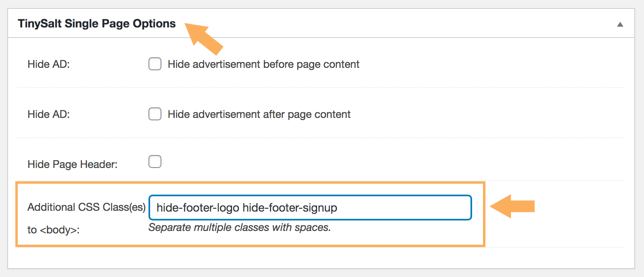Click the 'Hide advertisement before page content' label
This screenshot has width=644, height=277.
(263, 65)
